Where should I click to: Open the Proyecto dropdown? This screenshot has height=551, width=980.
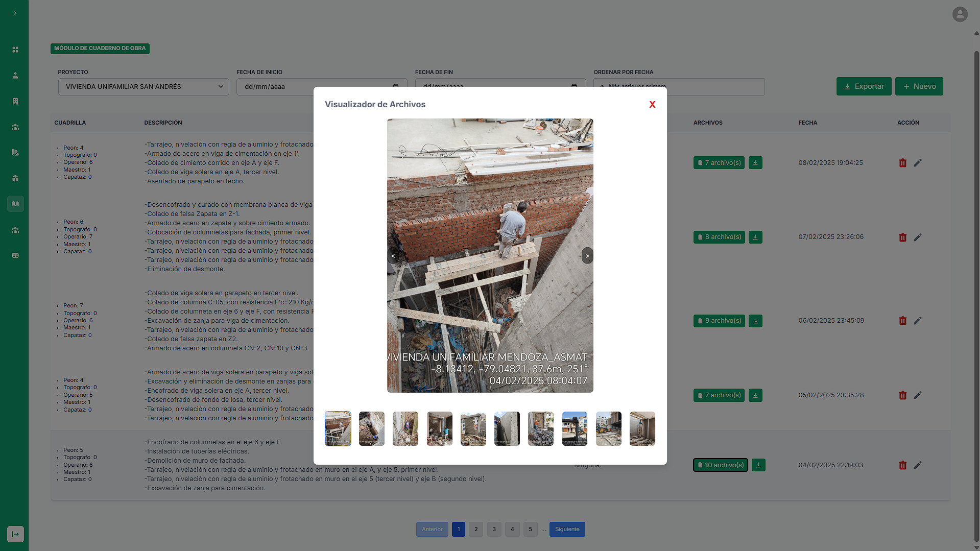[x=144, y=87]
